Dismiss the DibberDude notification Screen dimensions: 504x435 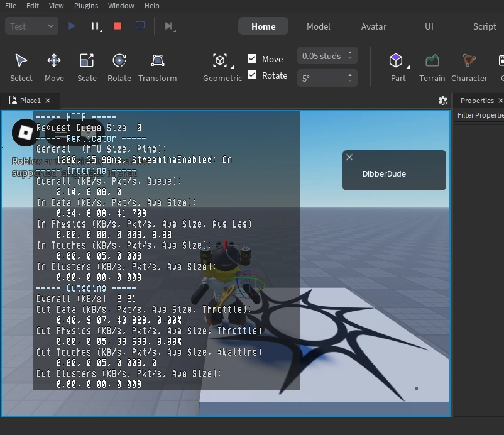[349, 157]
